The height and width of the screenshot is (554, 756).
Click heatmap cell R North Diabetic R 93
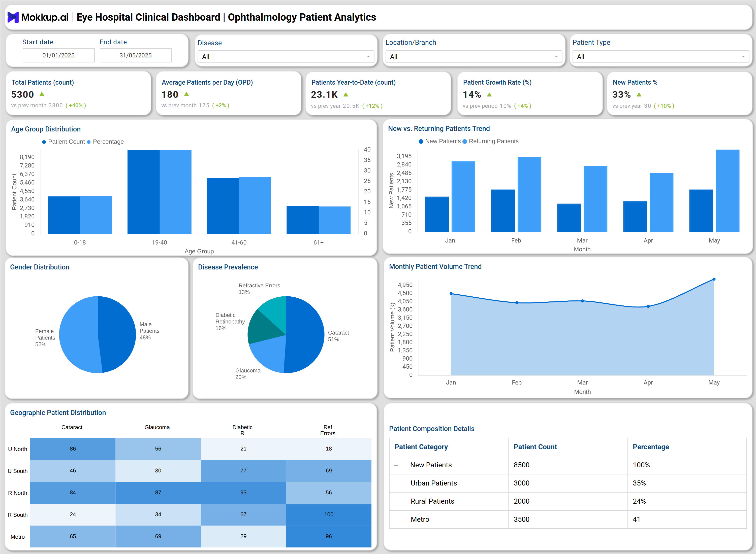[x=243, y=493]
